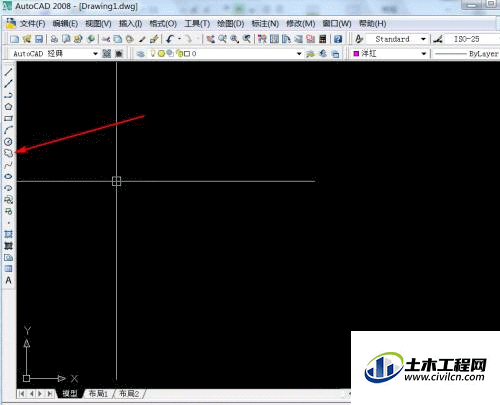500x405 pixels.
Task: Open the 格式(O) menu
Action: pyautogui.click(x=163, y=24)
